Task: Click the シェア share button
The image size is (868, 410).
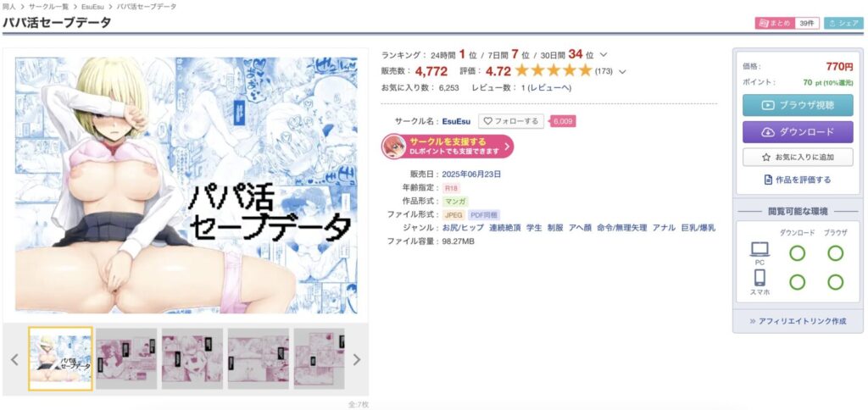Action: pyautogui.click(x=843, y=23)
